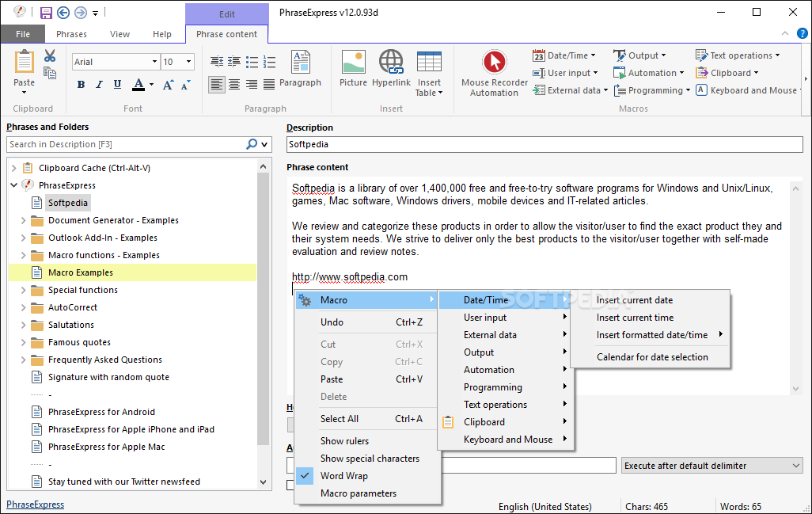Screen dimensions: 812x514
Task: Collapse the ribbon with chevron arrow
Action: point(785,34)
